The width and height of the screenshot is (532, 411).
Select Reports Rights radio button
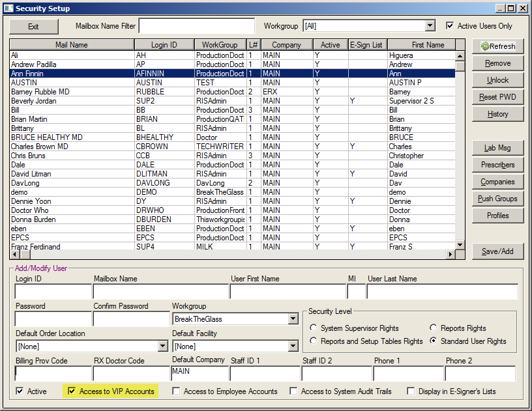434,328
